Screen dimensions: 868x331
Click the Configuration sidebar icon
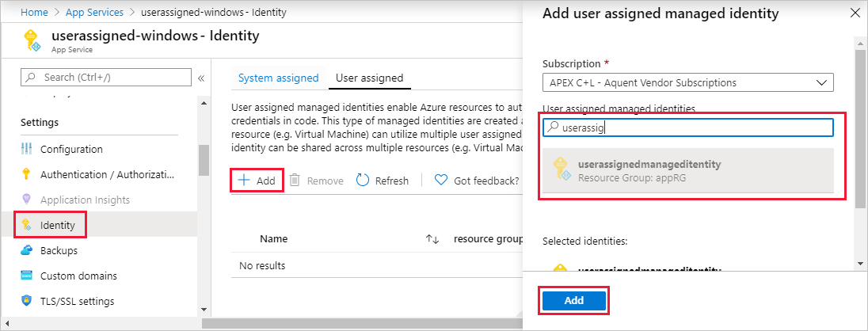[26, 149]
